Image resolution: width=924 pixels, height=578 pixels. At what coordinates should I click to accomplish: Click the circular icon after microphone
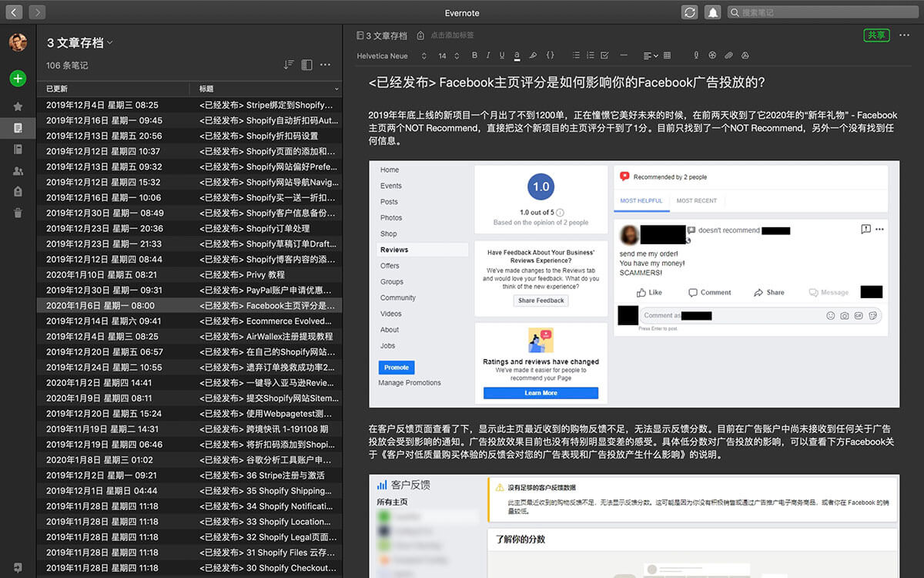click(712, 55)
